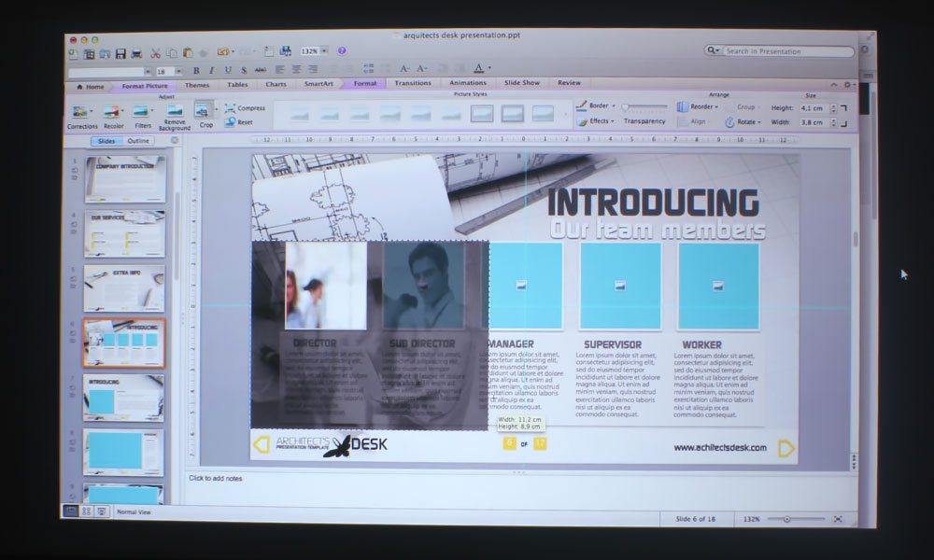This screenshot has height=560, width=934.
Task: Switch to Outline view toggle
Action: tap(138, 141)
